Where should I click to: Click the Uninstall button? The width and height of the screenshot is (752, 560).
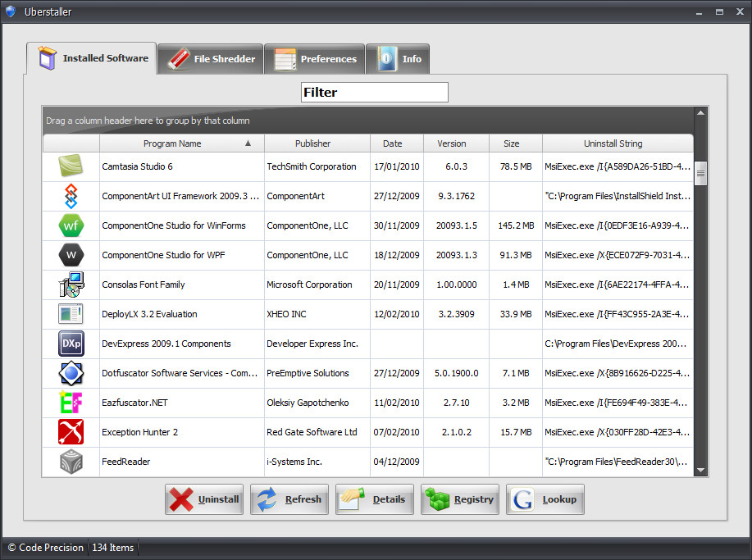pos(204,499)
